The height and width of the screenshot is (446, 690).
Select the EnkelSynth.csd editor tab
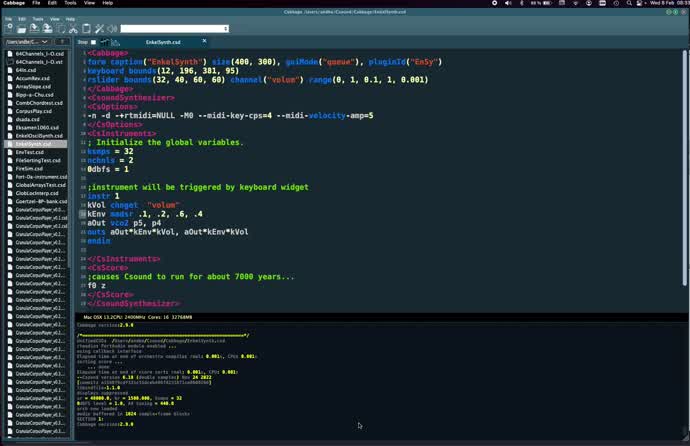point(163,42)
